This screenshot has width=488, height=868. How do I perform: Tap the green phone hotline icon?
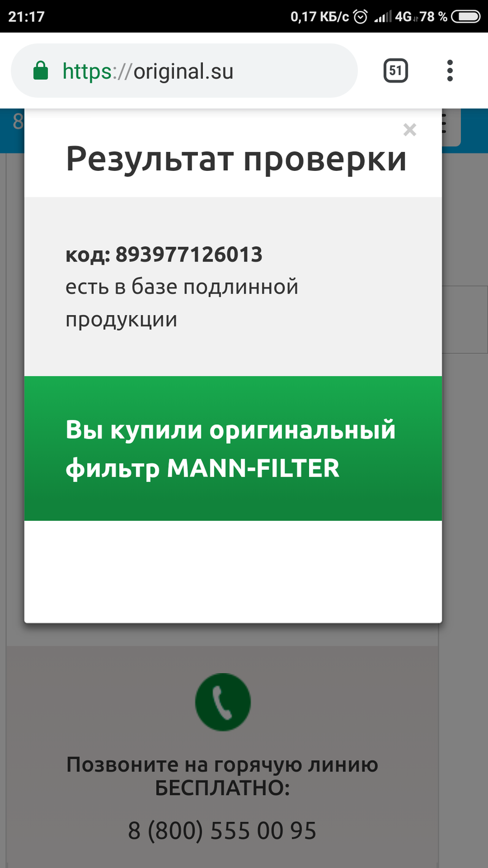coord(223,702)
